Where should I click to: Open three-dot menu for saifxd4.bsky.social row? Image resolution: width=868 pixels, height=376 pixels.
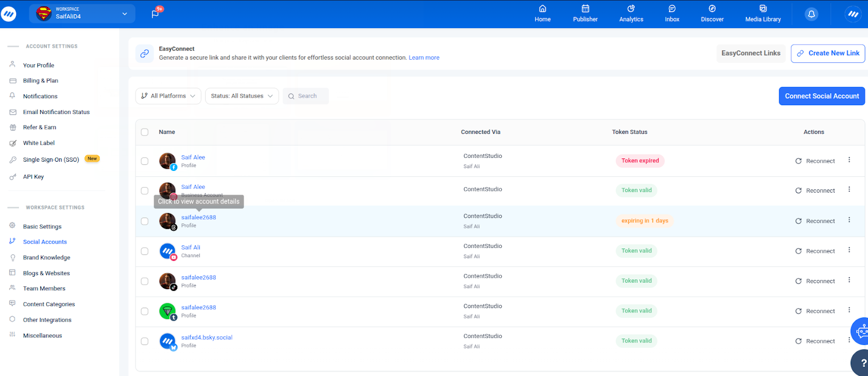click(849, 340)
